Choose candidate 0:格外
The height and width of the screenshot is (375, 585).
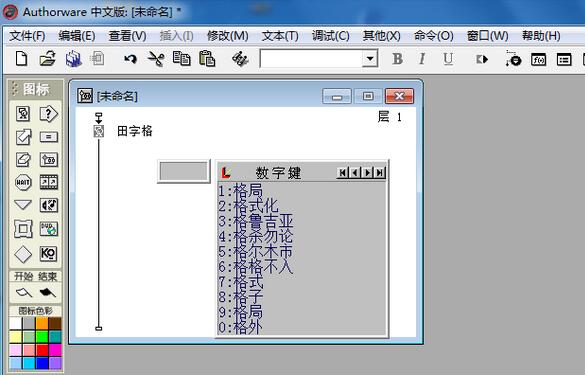click(240, 328)
